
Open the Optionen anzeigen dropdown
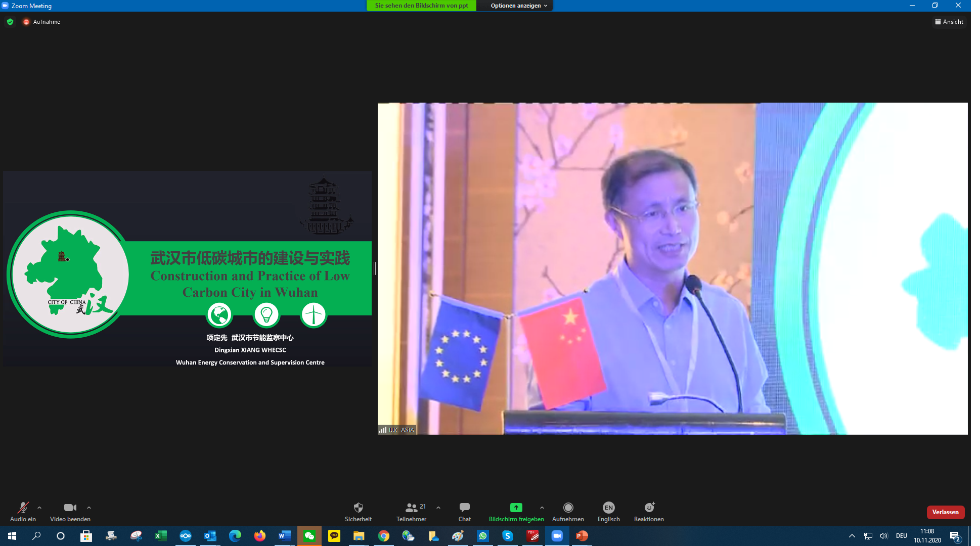tap(518, 6)
